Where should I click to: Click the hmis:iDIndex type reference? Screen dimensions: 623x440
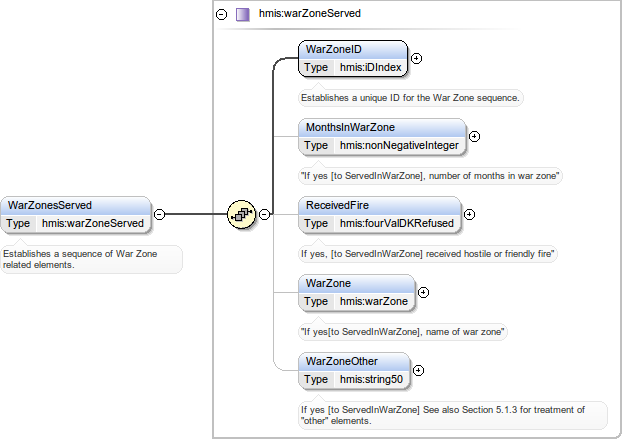[x=370, y=67]
